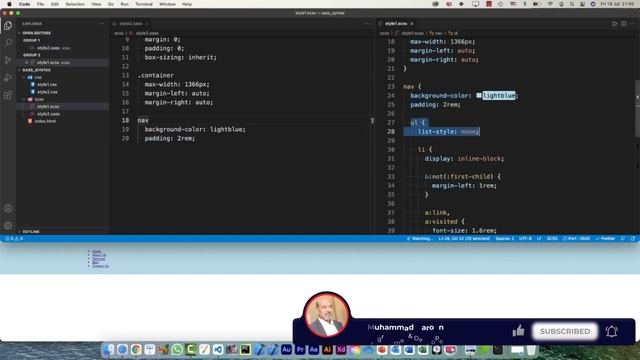Open index.html in the explorer tree
Viewport: 640px width, 360px height.
[x=45, y=121]
